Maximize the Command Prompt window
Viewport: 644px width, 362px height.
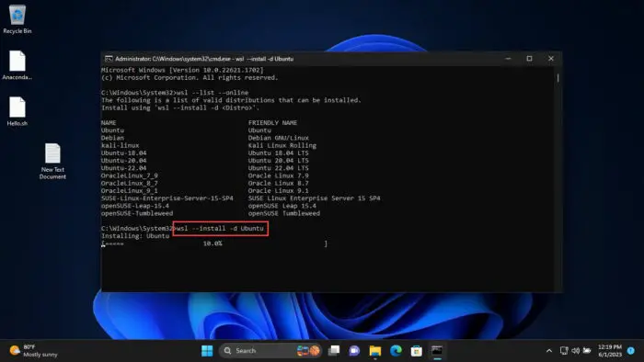pyautogui.click(x=529, y=59)
